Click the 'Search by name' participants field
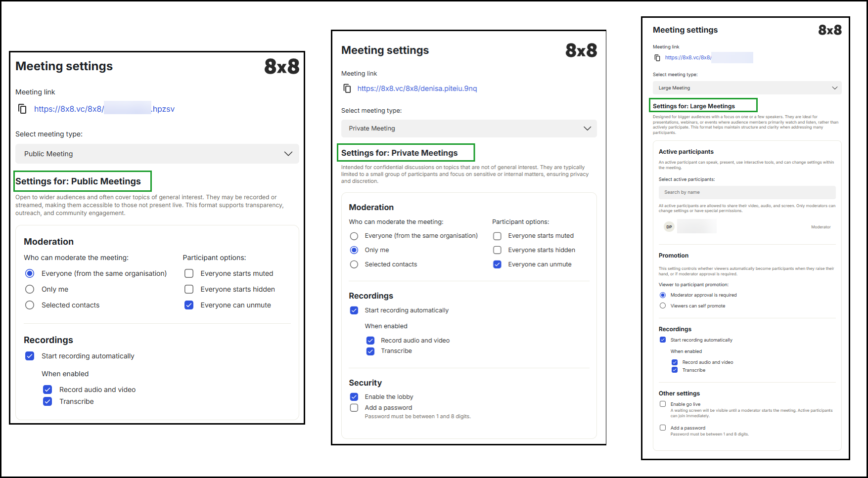 click(x=747, y=192)
